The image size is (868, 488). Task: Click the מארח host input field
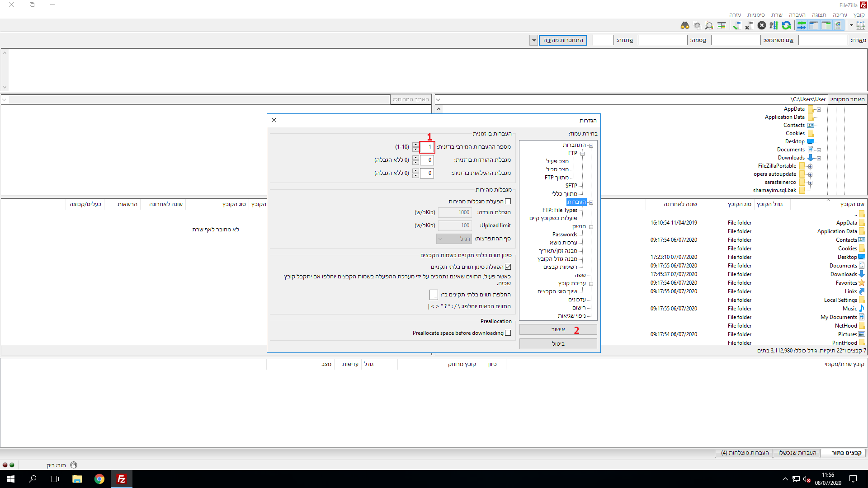click(x=823, y=40)
